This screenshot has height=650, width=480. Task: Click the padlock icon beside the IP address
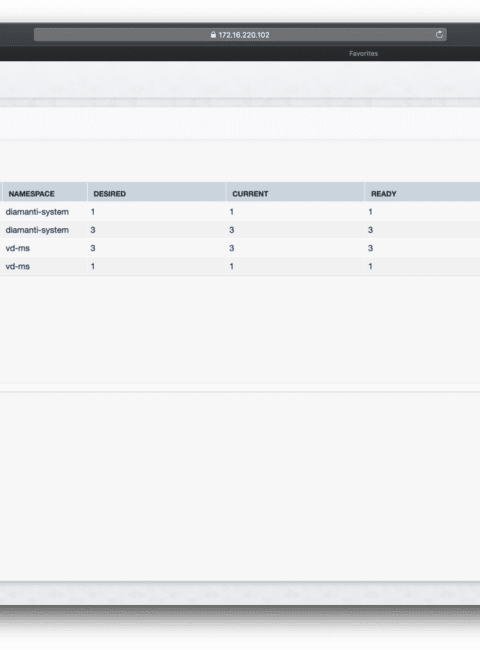click(213, 35)
